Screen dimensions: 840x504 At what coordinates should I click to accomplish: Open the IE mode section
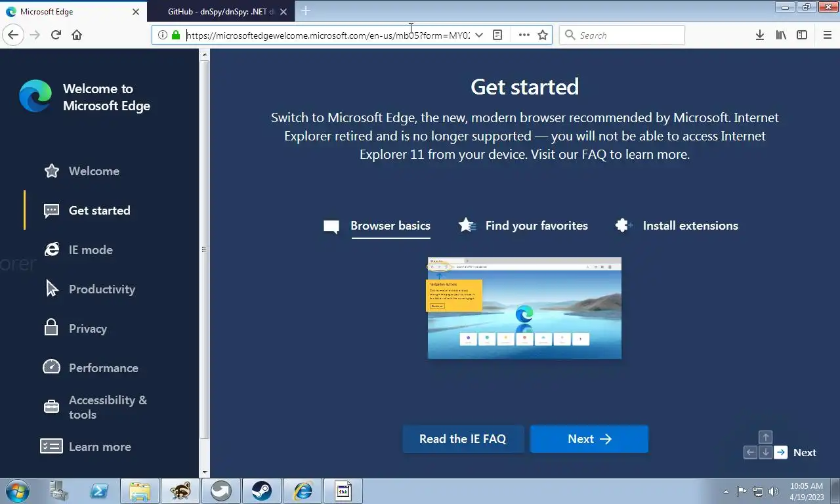pyautogui.click(x=91, y=250)
